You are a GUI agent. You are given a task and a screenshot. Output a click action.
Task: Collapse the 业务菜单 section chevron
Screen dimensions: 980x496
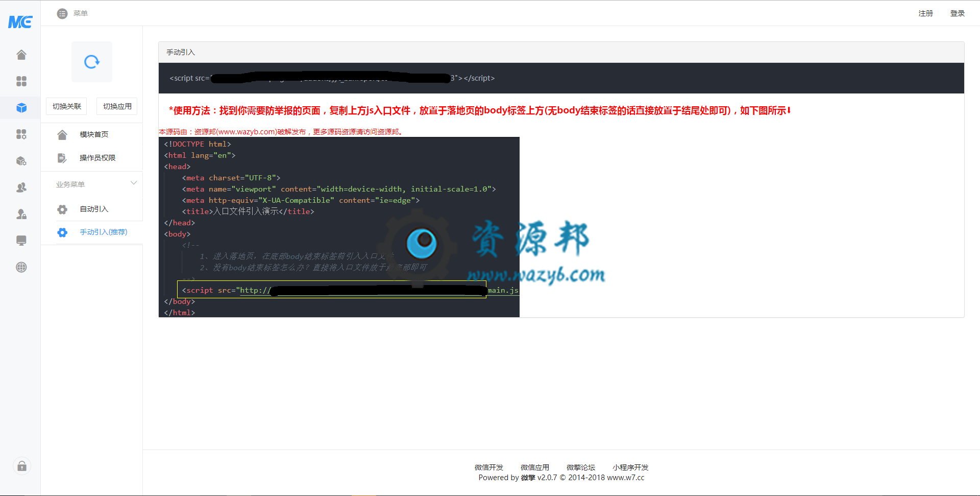(134, 183)
